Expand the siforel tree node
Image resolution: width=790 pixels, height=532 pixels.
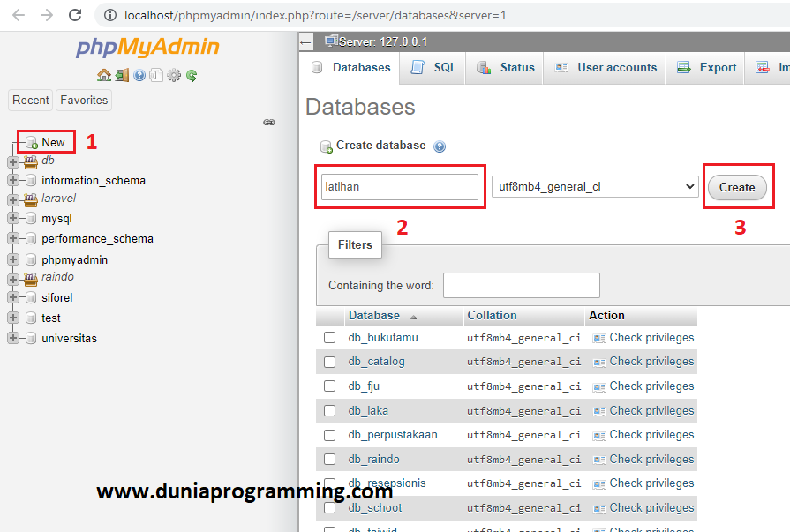coord(13,297)
